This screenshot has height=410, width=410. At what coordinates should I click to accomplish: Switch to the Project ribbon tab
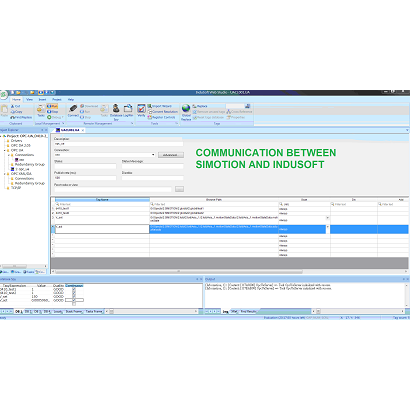click(x=57, y=99)
